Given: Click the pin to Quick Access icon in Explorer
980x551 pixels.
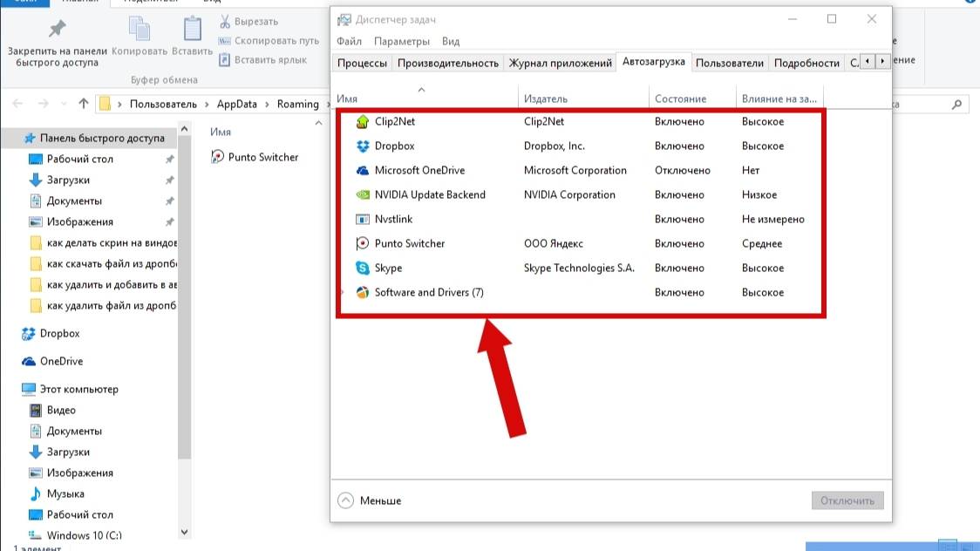Looking at the screenshot, I should coord(58,28).
